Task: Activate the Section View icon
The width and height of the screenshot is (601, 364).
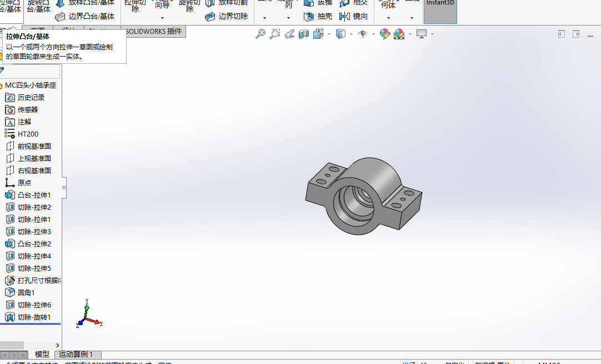Action: coord(303,34)
